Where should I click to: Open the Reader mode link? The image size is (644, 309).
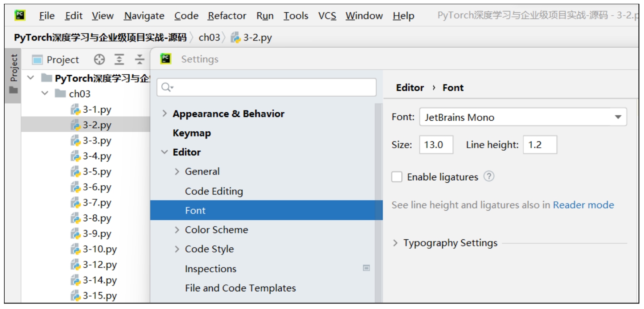pyautogui.click(x=583, y=205)
